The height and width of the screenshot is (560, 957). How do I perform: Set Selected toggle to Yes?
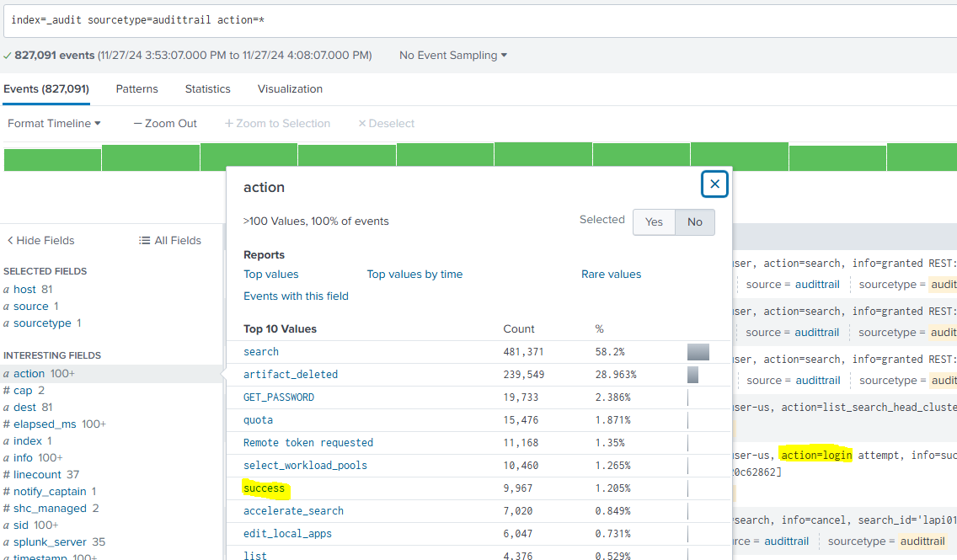click(654, 222)
